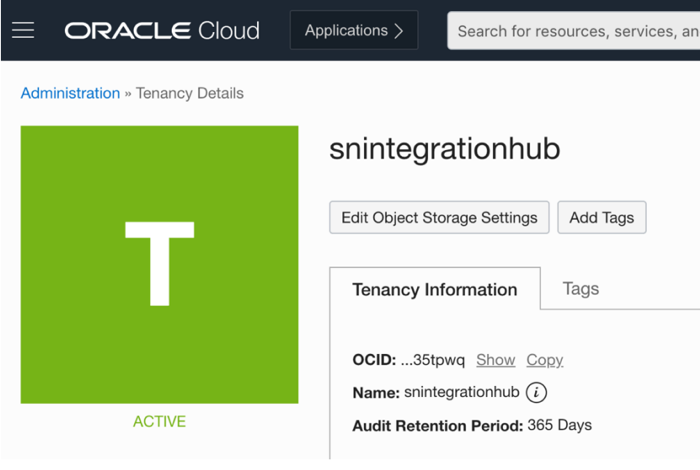This screenshot has width=700, height=470.
Task: Click the green tenancy T thumbnail
Action: click(159, 265)
